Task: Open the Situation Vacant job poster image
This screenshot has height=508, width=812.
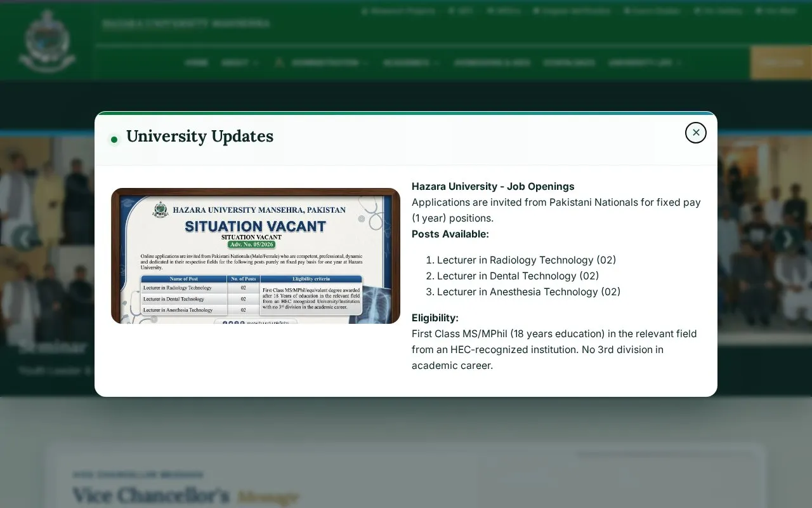Action: click(x=256, y=256)
